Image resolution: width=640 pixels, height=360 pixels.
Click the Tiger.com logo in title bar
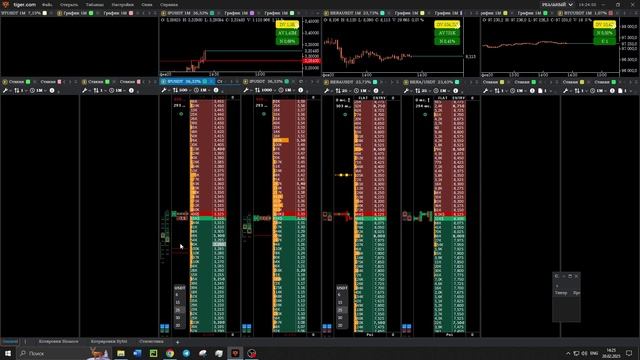point(5,4)
